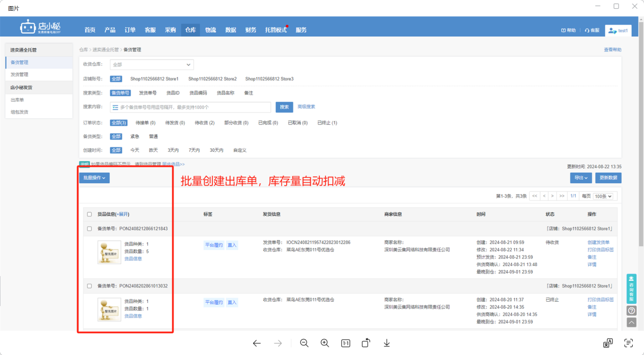The height and width of the screenshot is (355, 644).
Task: Check the box for order PON2408202861013032
Action: pyautogui.click(x=89, y=286)
